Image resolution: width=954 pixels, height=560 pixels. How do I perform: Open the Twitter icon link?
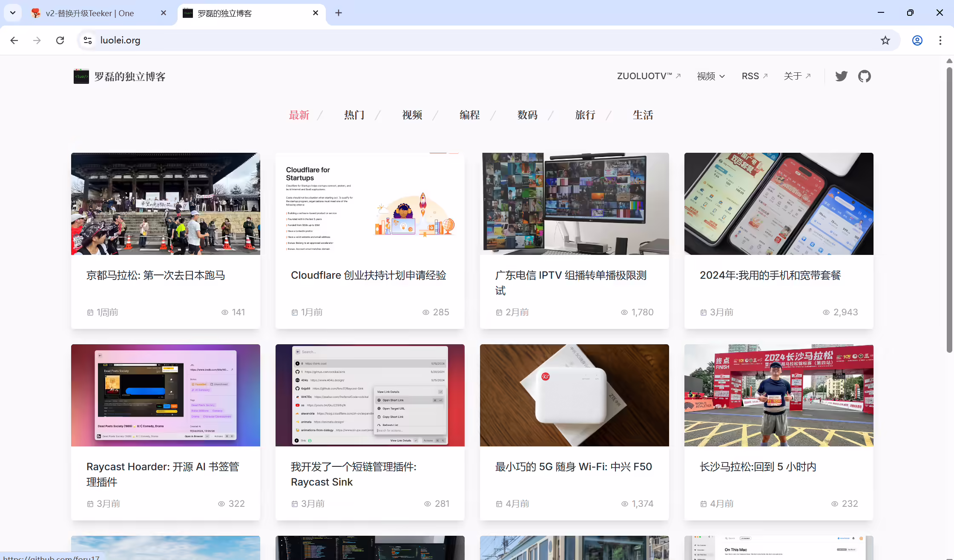tap(841, 76)
